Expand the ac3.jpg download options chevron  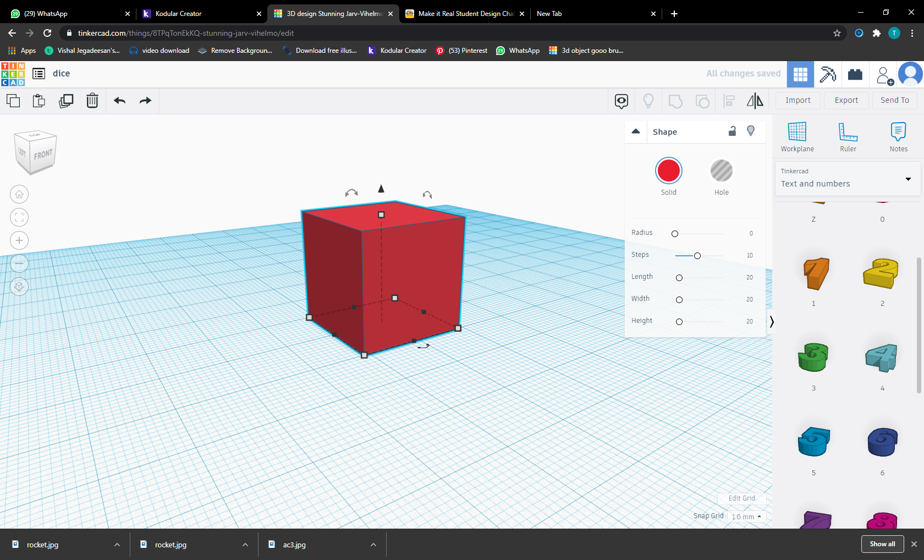(x=373, y=545)
